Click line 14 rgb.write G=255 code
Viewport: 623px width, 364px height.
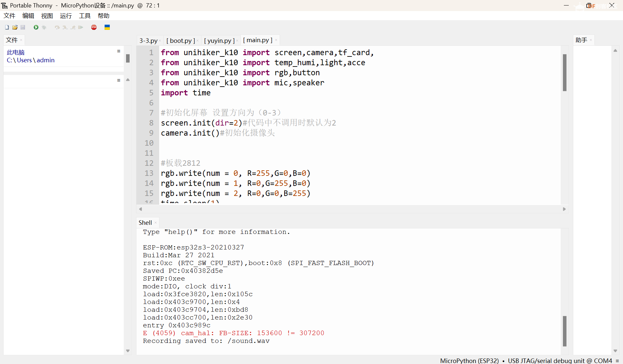(x=235, y=183)
